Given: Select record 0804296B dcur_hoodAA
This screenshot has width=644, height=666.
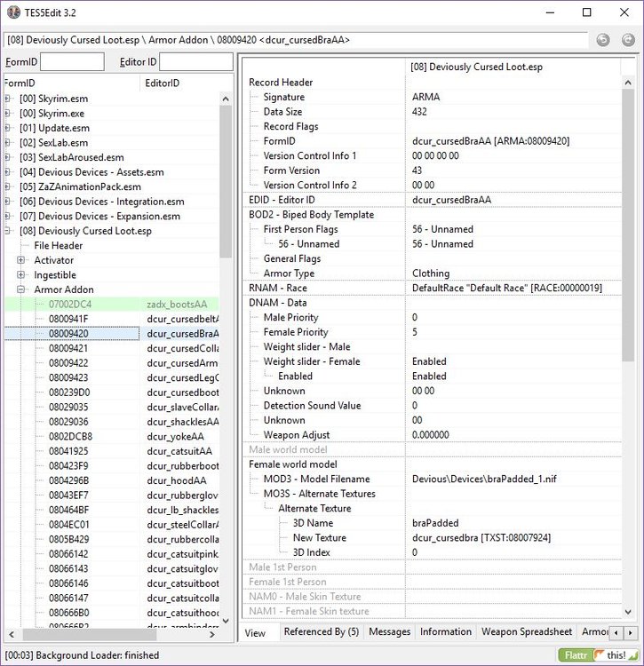Looking at the screenshot, I should point(112,480).
